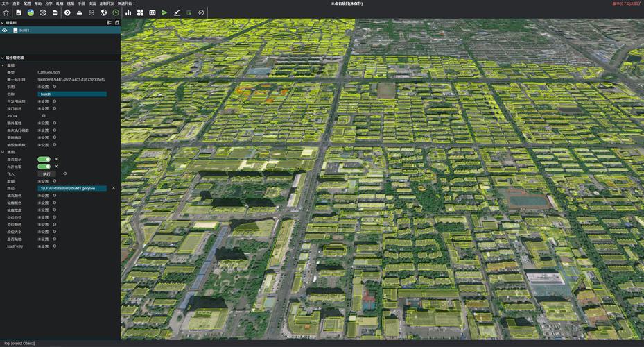Toggle eye visibility for build1 layer
The image size is (644, 347).
click(5, 30)
